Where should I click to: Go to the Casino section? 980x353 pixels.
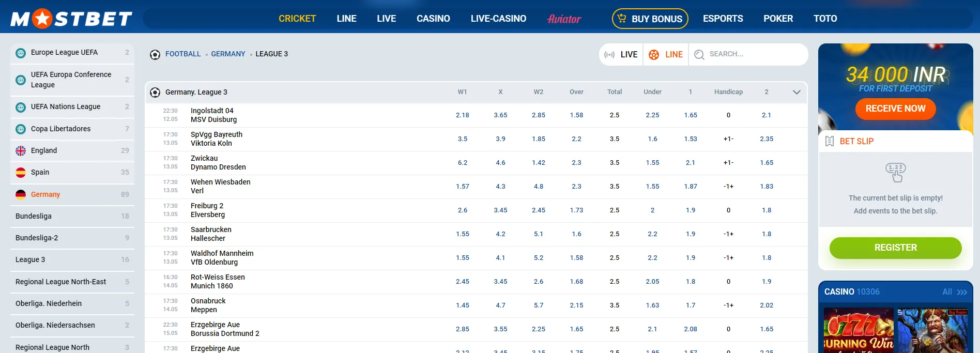pyautogui.click(x=433, y=19)
